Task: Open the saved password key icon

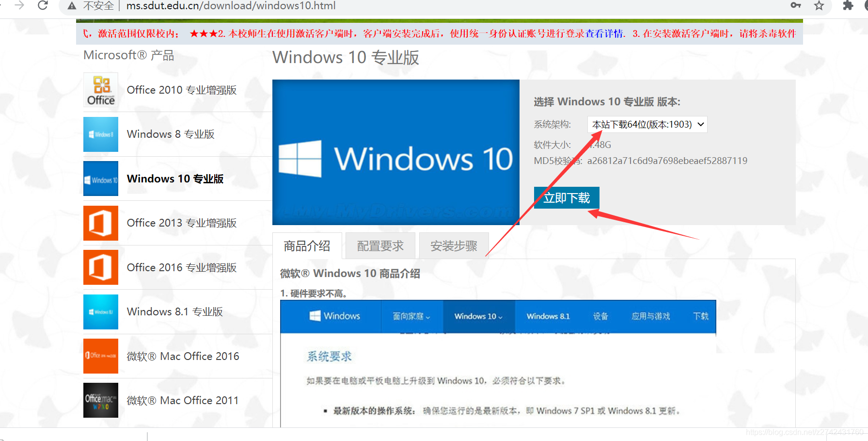Action: click(795, 5)
